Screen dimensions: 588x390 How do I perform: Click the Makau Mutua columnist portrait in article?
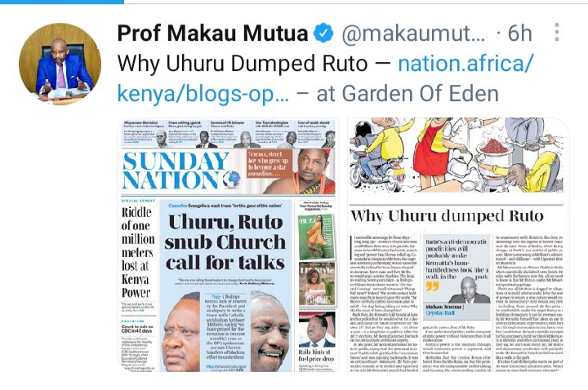click(x=469, y=290)
